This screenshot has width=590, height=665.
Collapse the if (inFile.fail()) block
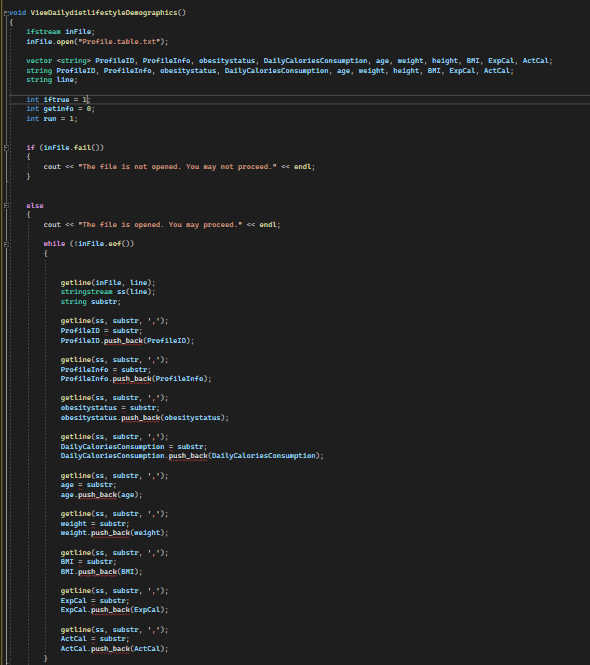click(6, 148)
